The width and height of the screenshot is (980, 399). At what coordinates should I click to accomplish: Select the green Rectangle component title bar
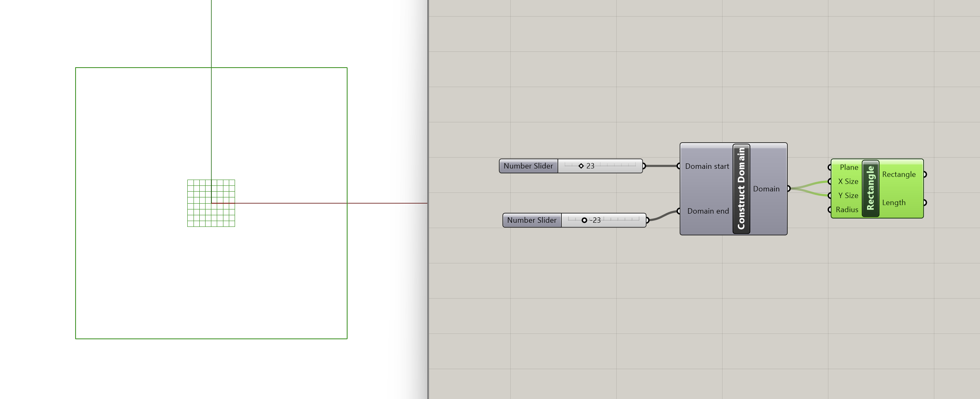[870, 188]
